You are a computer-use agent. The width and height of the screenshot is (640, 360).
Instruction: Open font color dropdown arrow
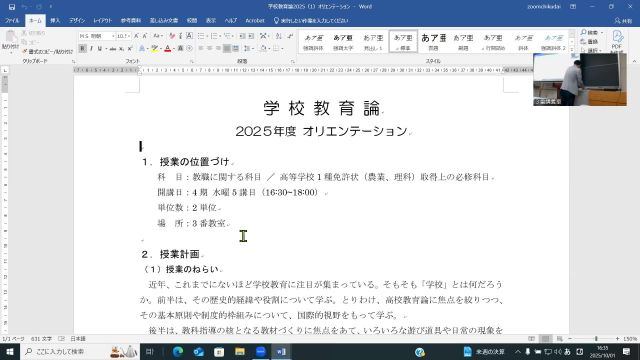tap(174, 49)
